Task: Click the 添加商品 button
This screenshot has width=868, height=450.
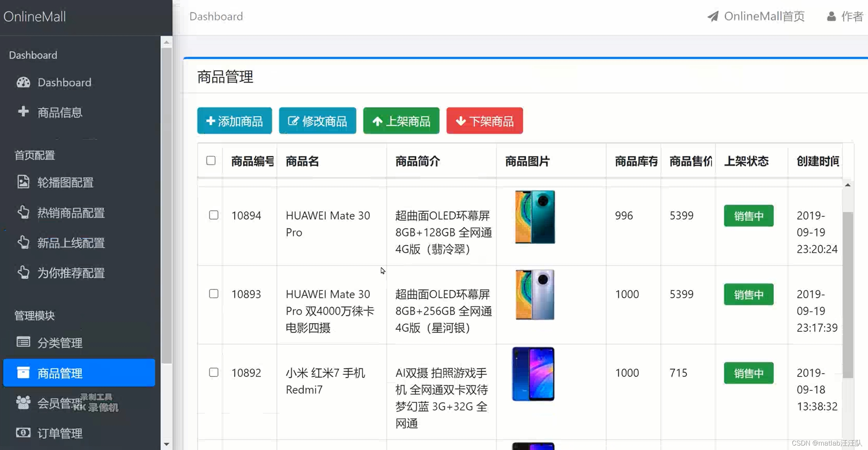Action: (234, 121)
